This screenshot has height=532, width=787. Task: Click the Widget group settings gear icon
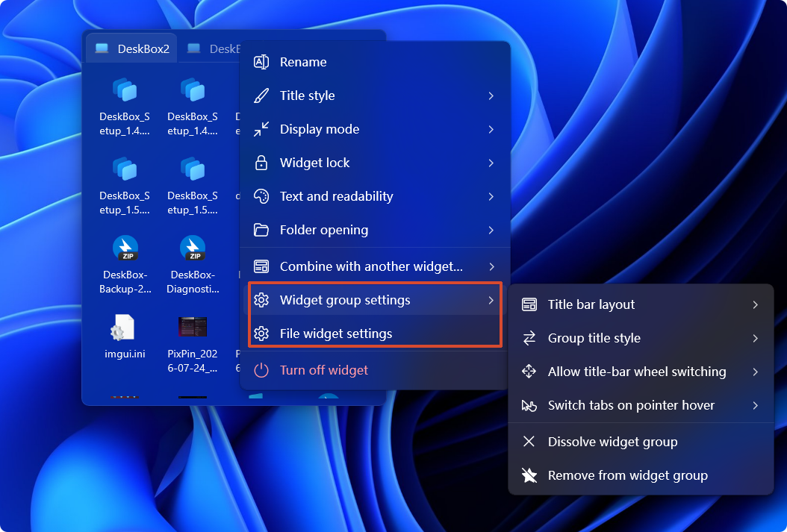point(261,300)
